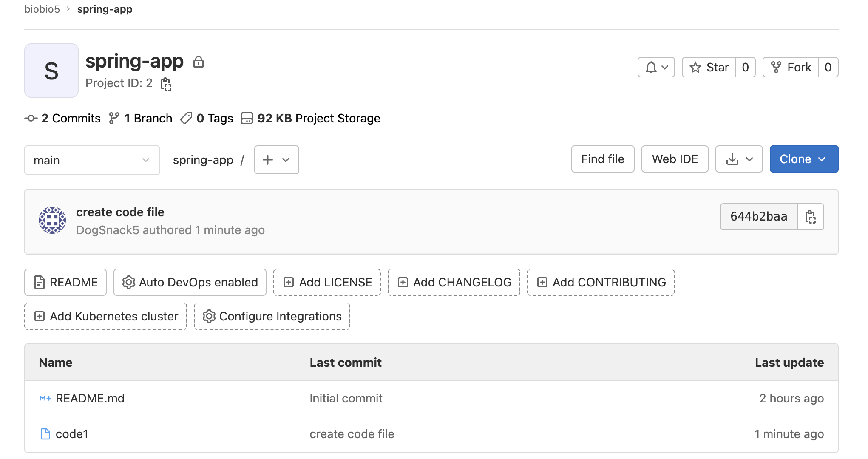The height and width of the screenshot is (459, 868).
Task: Click Add LICENSE button
Action: 327,282
